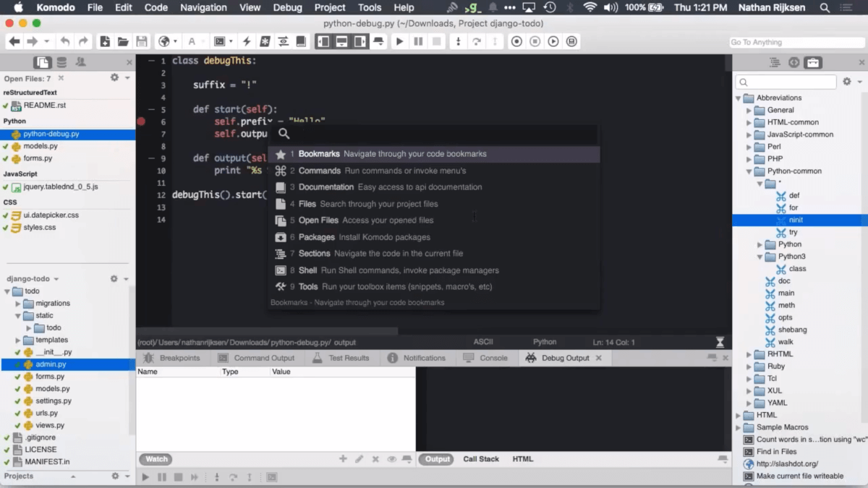This screenshot has height=488, width=868.
Task: Click the play macro toolbar icon
Action: [553, 42]
